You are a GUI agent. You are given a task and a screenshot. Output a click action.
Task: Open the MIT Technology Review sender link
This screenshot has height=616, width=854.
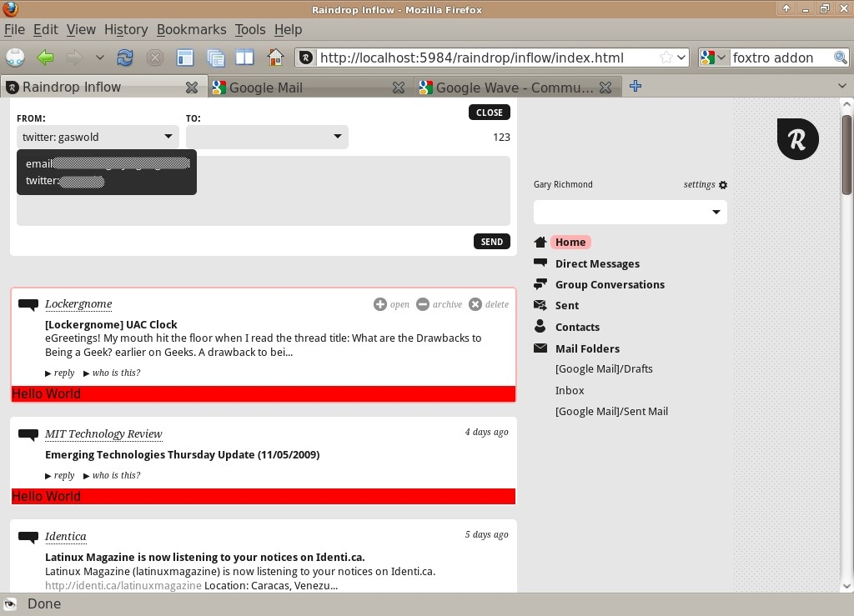[103, 433]
